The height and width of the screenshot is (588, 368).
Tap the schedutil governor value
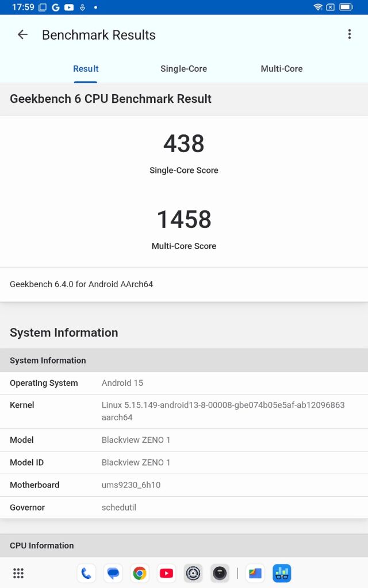[x=118, y=508]
